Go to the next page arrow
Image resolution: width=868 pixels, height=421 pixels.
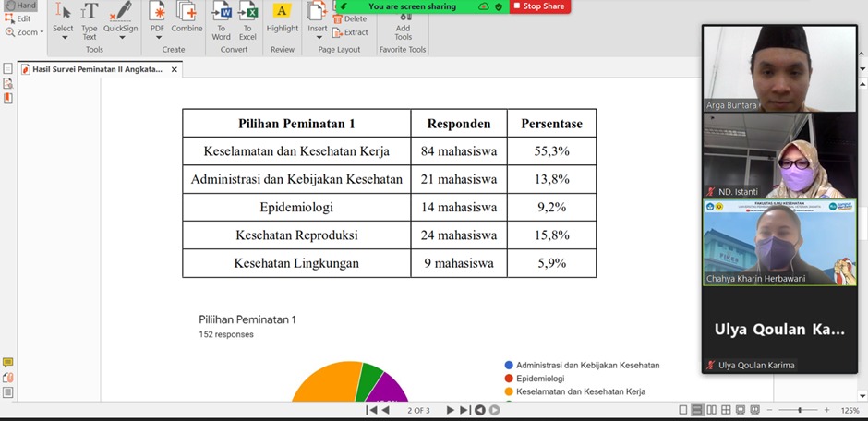point(451,410)
